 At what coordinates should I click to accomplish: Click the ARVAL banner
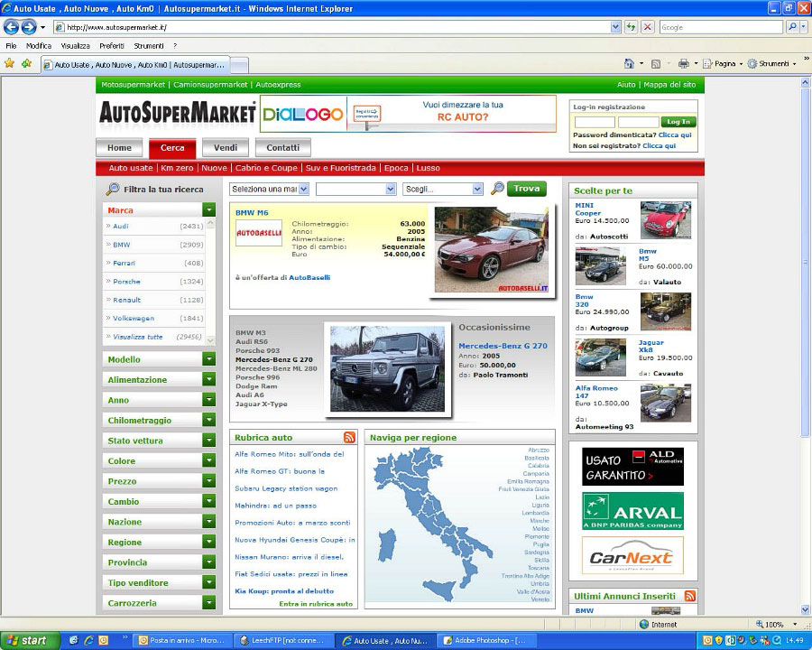point(632,511)
